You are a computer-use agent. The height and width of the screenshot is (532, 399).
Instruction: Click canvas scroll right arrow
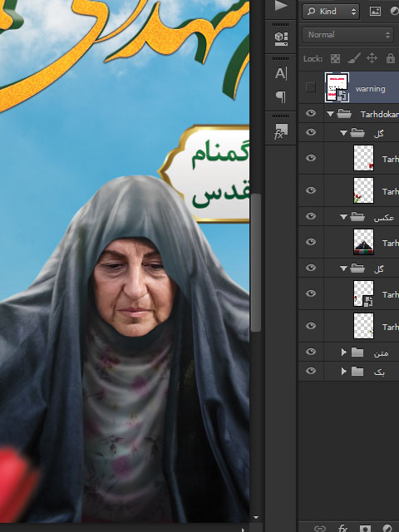(x=243, y=530)
